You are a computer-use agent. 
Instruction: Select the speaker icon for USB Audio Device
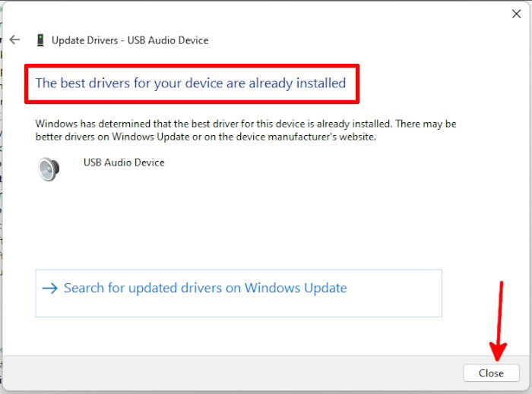point(49,169)
